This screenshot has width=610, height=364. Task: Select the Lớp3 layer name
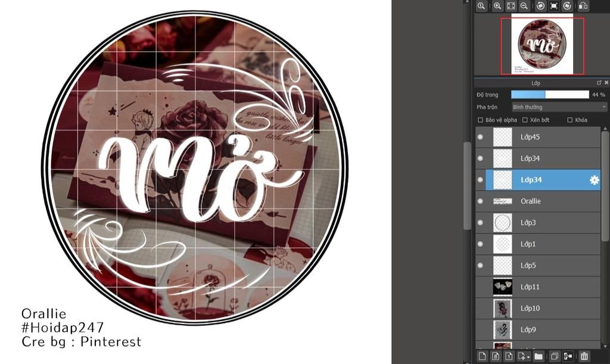(x=528, y=222)
